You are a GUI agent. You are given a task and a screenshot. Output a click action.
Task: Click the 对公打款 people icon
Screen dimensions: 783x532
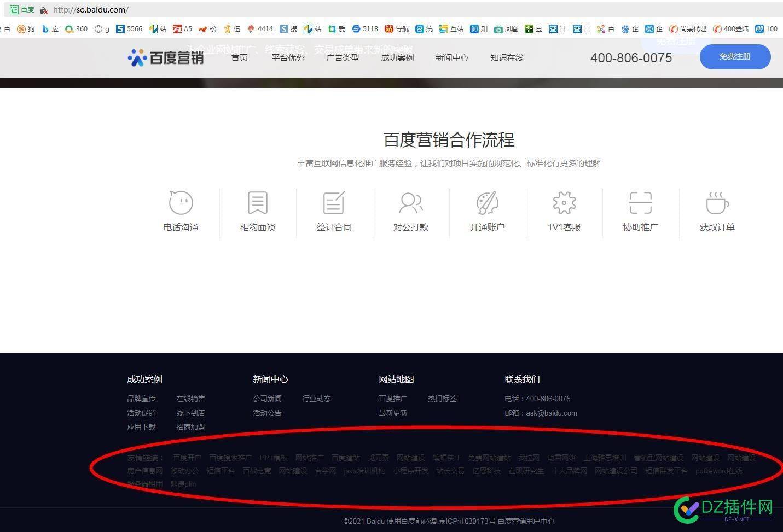[x=410, y=202]
